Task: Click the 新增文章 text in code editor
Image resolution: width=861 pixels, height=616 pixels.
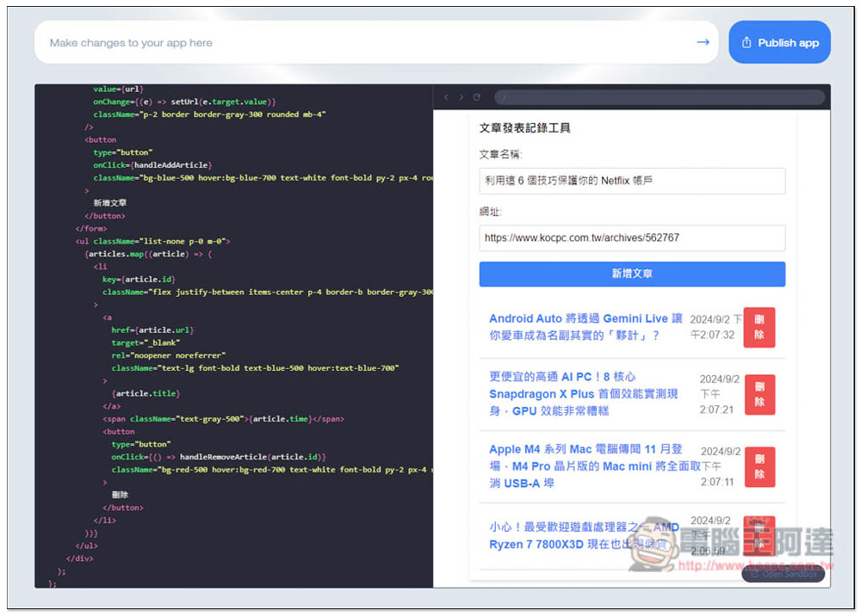Action: click(x=110, y=203)
